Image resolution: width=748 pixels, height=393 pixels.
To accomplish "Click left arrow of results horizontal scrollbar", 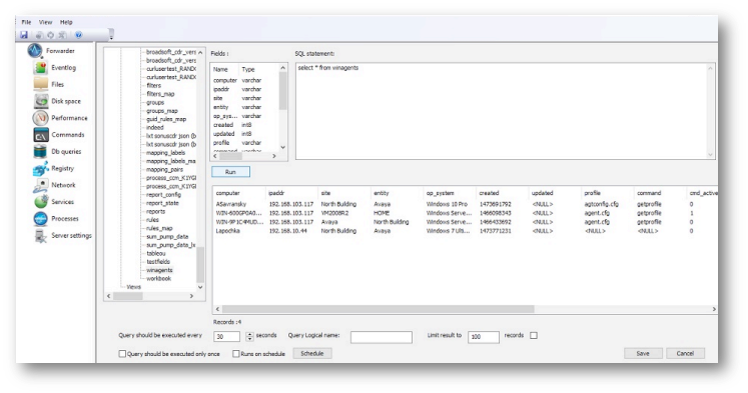I will point(218,309).
